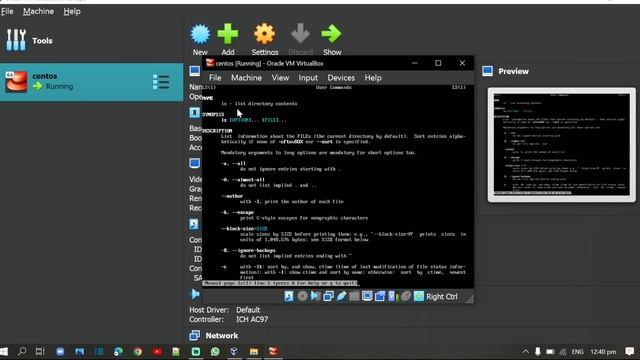Open Input menu in the centos VM window
This screenshot has height=360, width=640.
point(308,78)
